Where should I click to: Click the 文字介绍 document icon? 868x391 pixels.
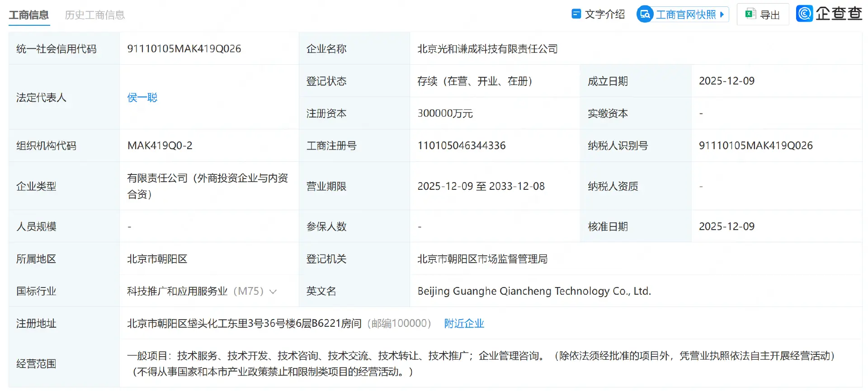[x=576, y=14]
